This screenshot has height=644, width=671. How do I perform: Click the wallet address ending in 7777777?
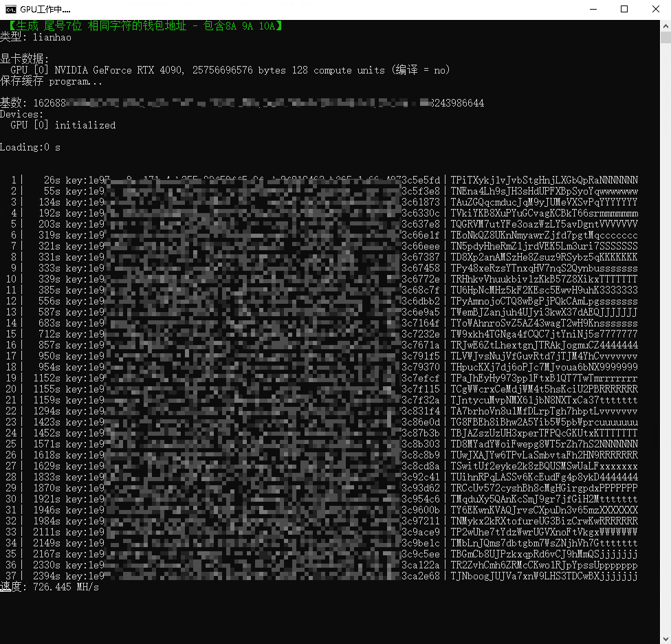pyautogui.click(x=544, y=334)
